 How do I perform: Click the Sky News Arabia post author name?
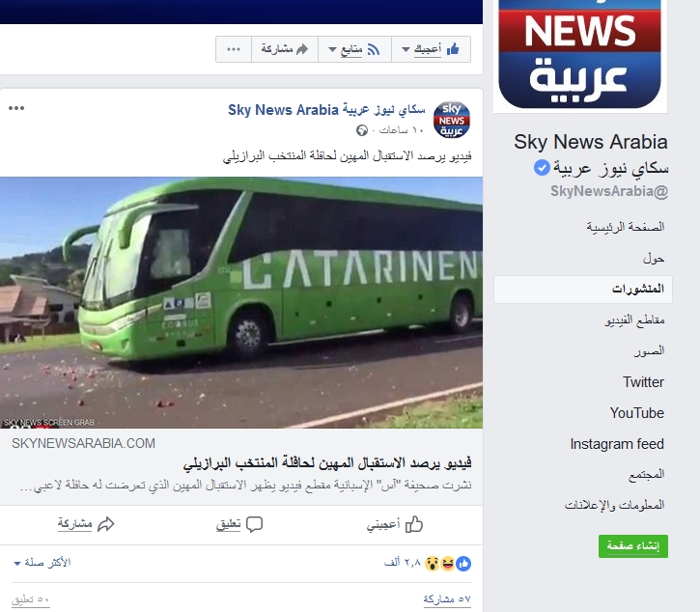[x=326, y=110]
